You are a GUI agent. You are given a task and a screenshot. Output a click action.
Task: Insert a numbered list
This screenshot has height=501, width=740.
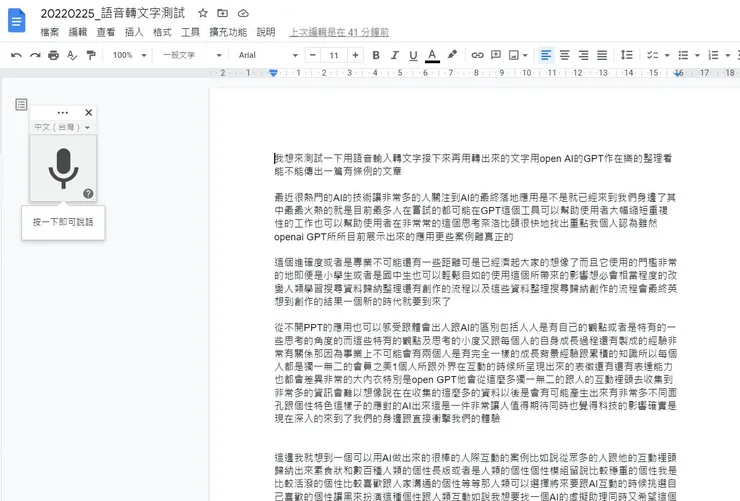tap(713, 55)
